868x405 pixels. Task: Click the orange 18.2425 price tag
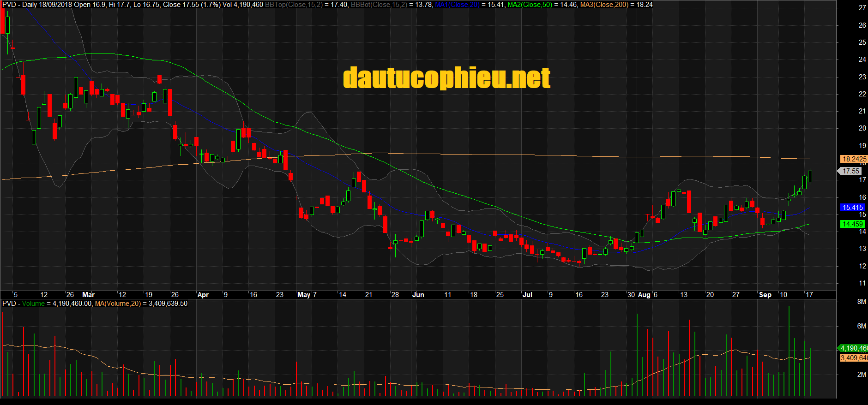pyautogui.click(x=854, y=159)
